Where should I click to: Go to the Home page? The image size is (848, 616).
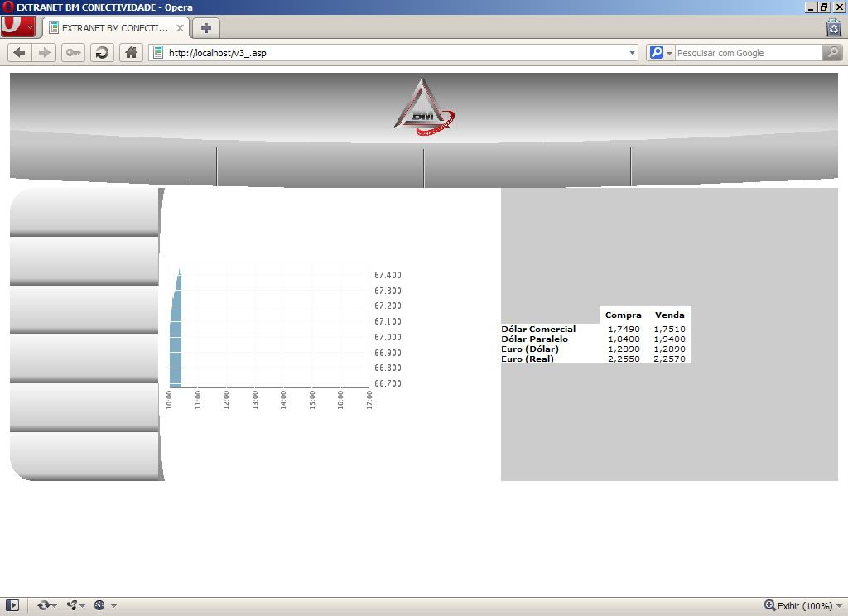coord(131,53)
